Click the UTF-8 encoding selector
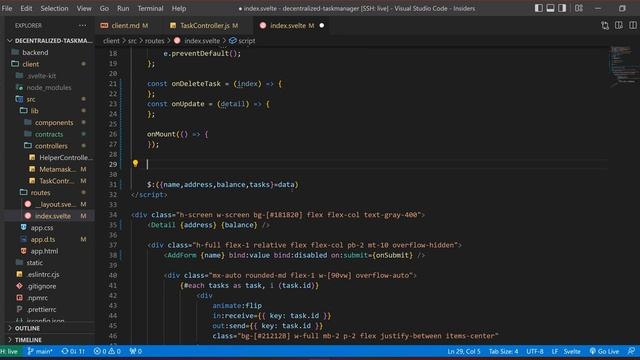Screen dimensions: 640x360 coord(535,351)
